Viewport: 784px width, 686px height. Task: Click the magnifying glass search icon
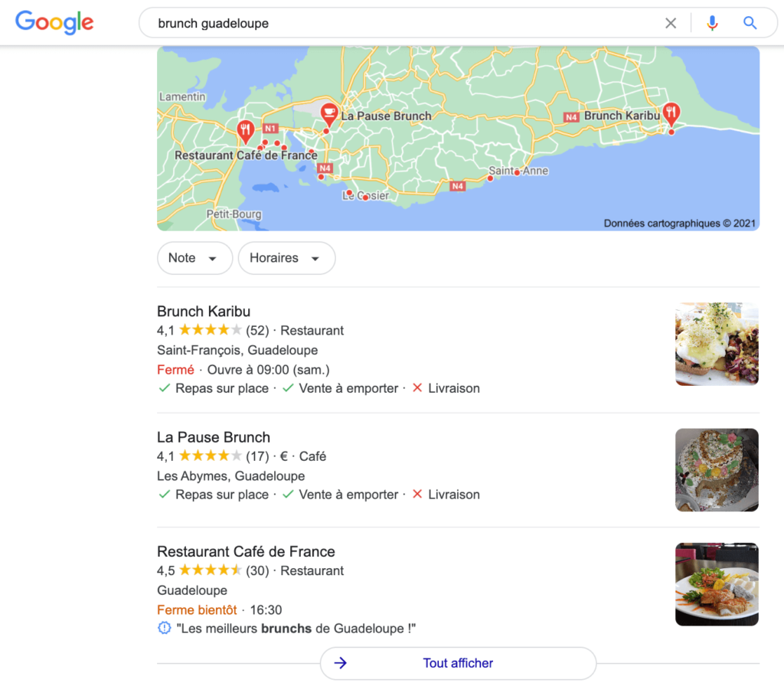[x=750, y=23]
